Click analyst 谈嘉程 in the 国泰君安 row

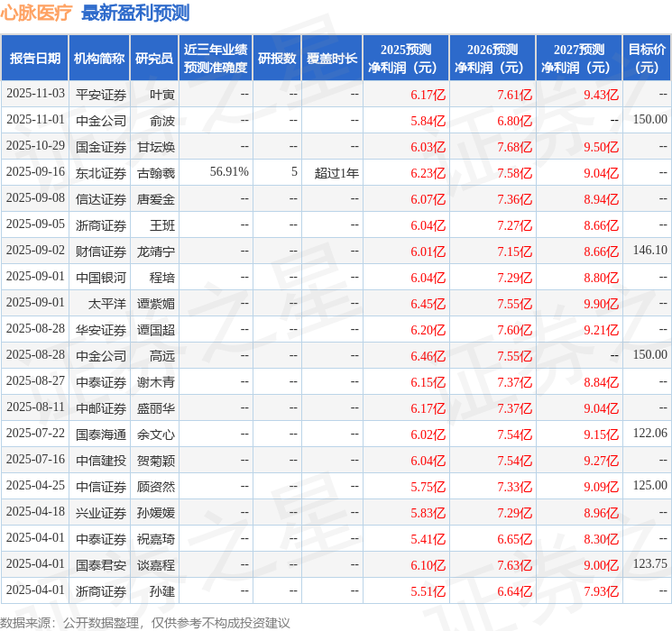[x=155, y=565]
